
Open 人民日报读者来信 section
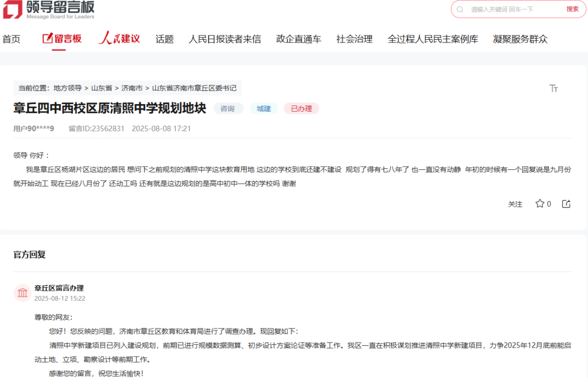point(224,39)
